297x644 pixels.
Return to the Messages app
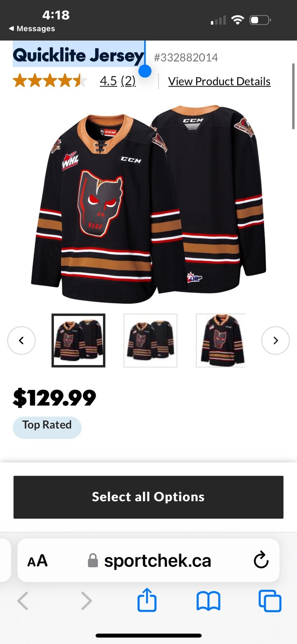pyautogui.click(x=32, y=29)
